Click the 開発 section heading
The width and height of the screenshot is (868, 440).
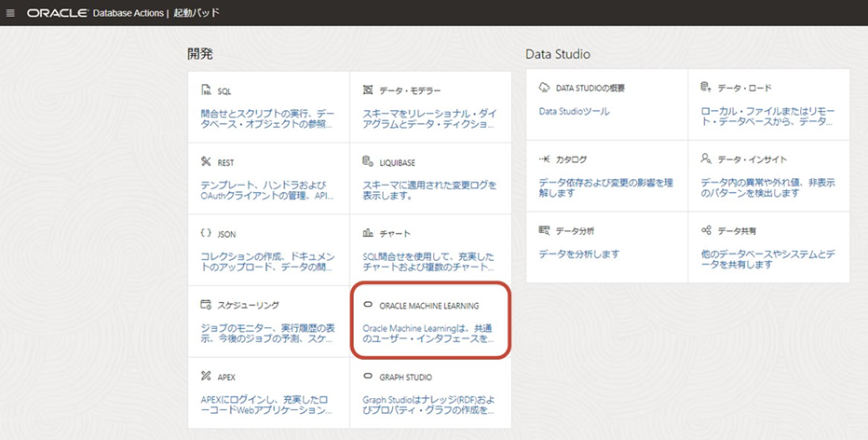200,54
